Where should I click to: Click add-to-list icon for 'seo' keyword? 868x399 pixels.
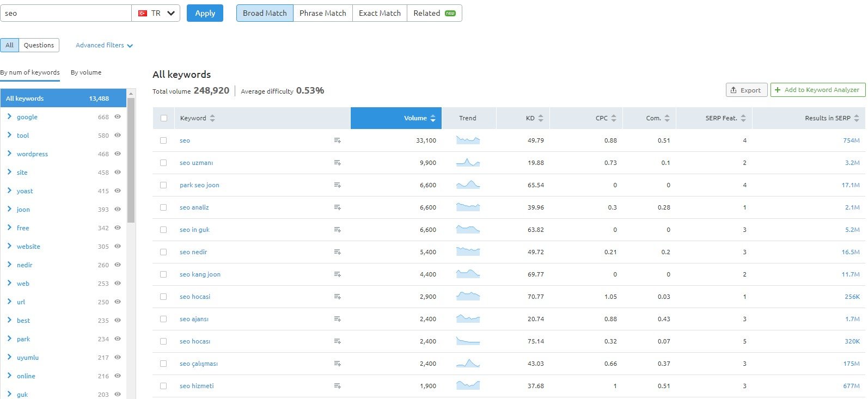click(x=337, y=140)
